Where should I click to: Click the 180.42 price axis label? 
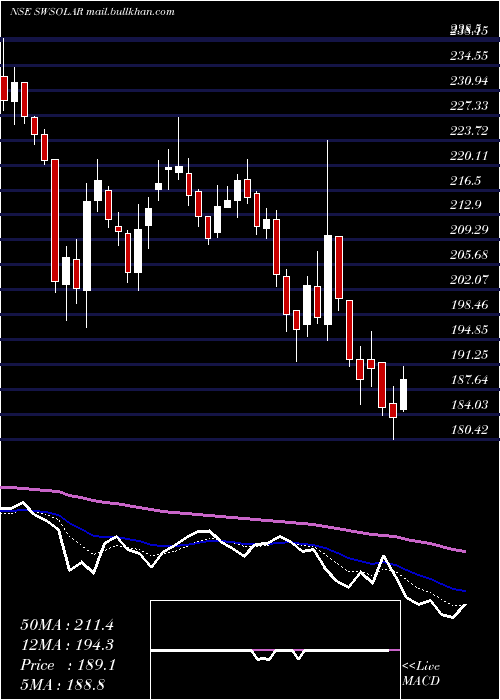(x=469, y=430)
